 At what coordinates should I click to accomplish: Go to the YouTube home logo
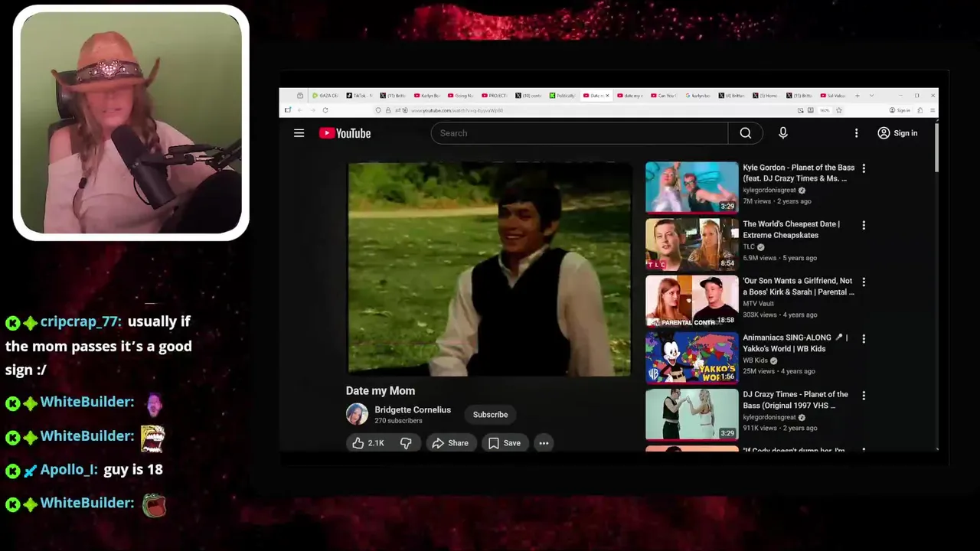tap(345, 133)
